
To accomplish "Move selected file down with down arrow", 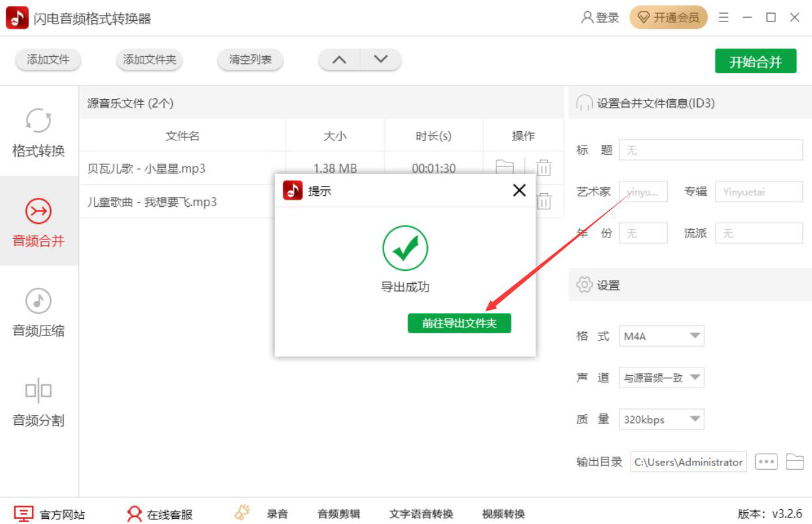I will pos(381,60).
